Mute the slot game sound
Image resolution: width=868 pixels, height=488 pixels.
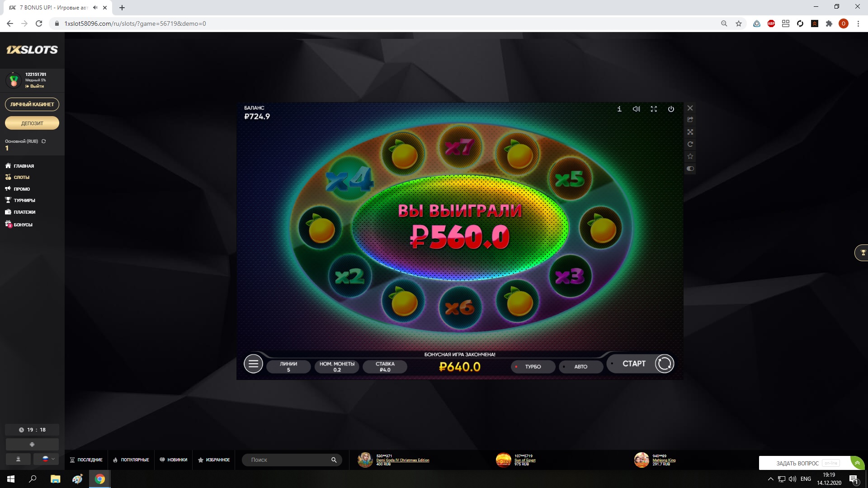click(637, 109)
